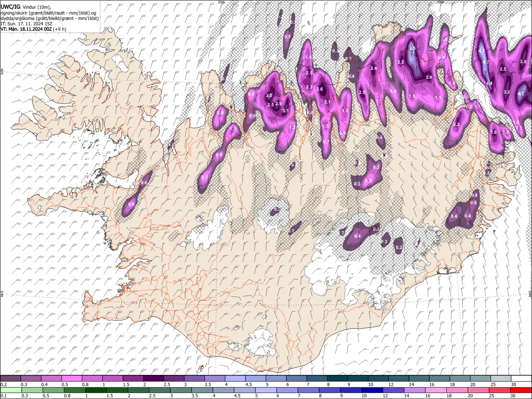Image resolution: width=532 pixels, height=399 pixels.
Task: Click the '0.1' label under the lower legend row
Action: click(3, 396)
